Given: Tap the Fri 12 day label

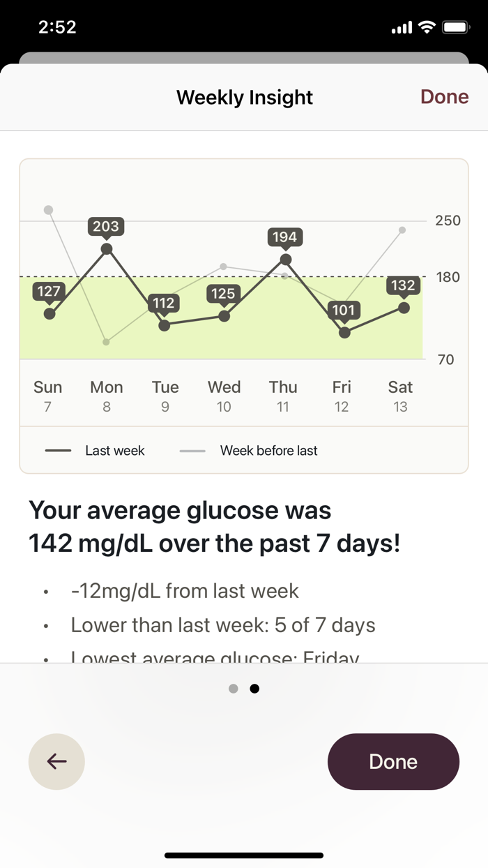Looking at the screenshot, I should 341,395.
